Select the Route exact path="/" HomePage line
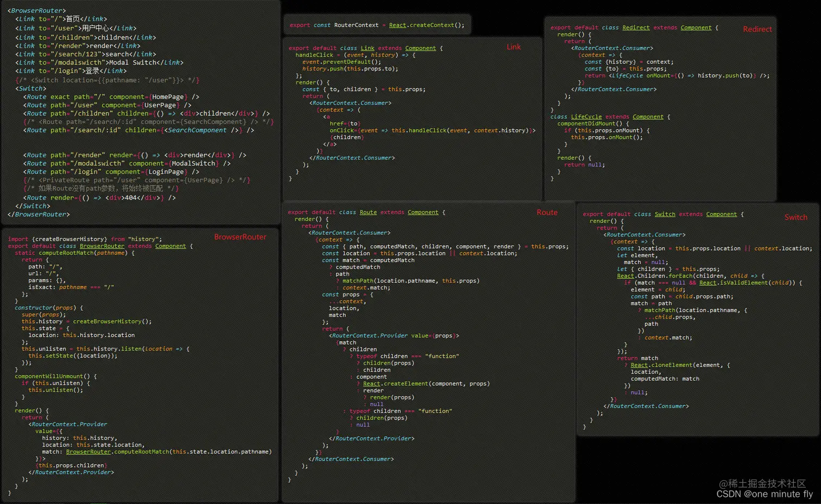The width and height of the screenshot is (821, 504). click(111, 97)
